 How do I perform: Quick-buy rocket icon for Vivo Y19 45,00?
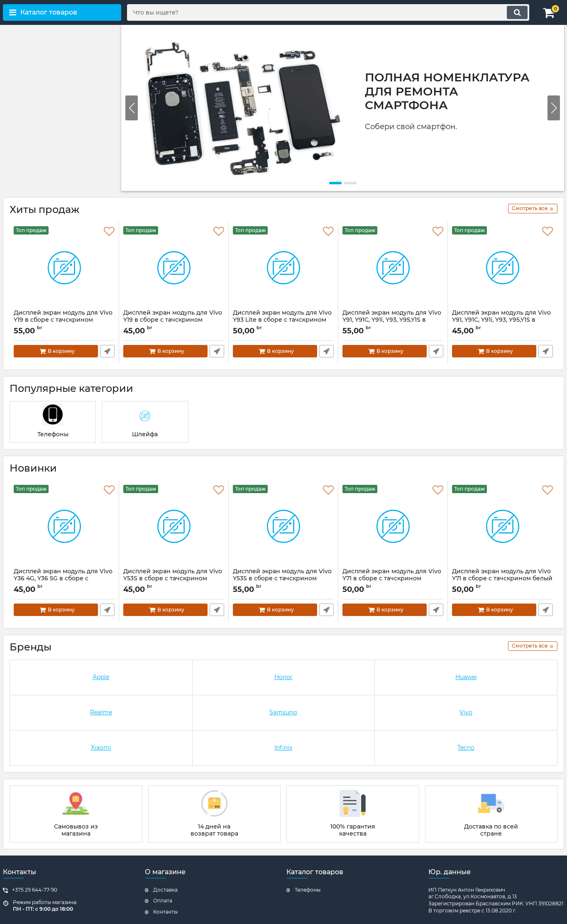(x=217, y=351)
